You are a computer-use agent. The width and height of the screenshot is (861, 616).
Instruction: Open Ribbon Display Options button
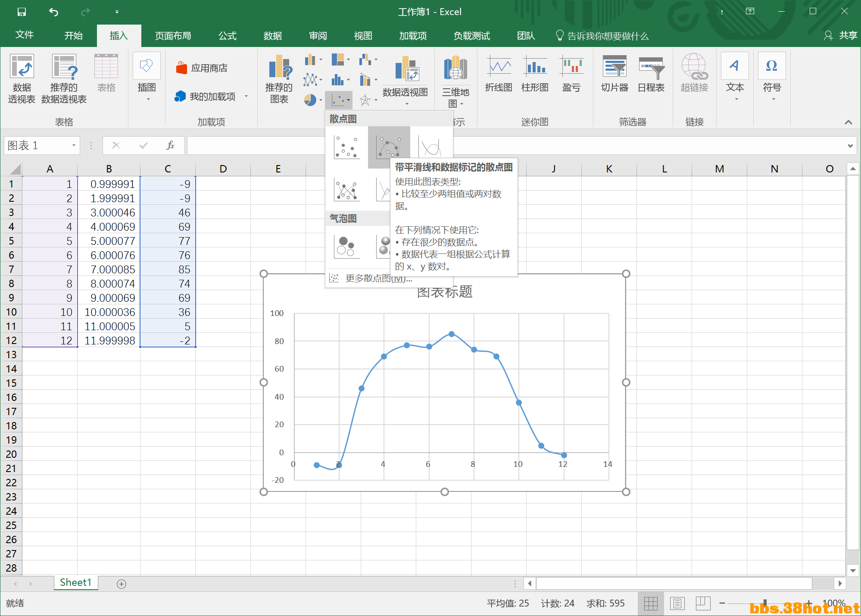tap(750, 12)
